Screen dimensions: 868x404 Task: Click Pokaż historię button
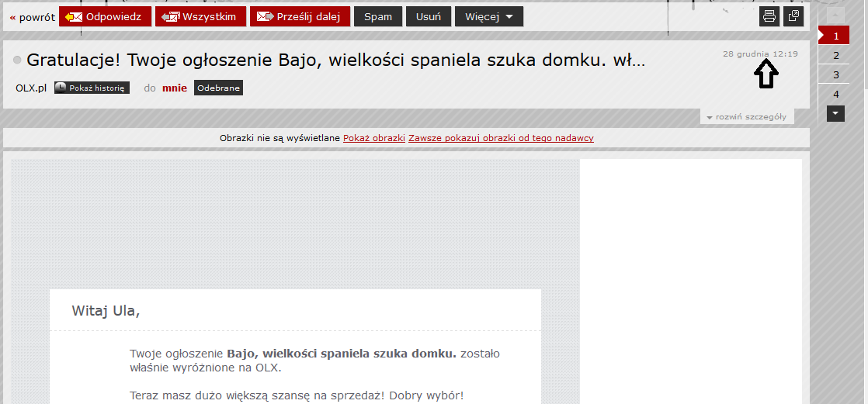(x=92, y=88)
